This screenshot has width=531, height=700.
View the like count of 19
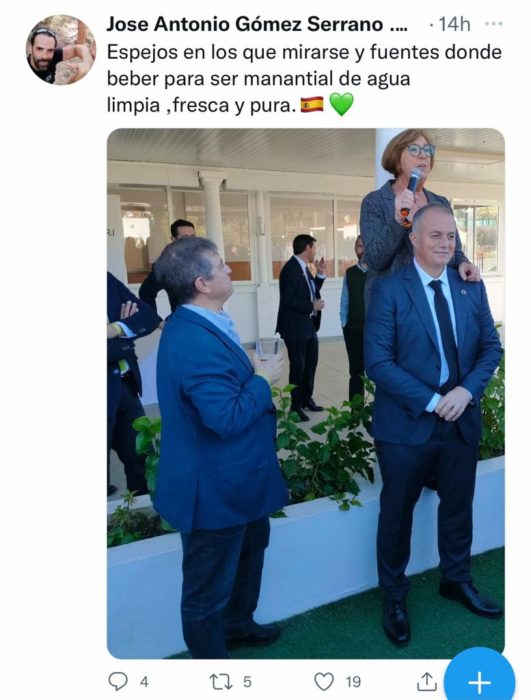pos(353,682)
